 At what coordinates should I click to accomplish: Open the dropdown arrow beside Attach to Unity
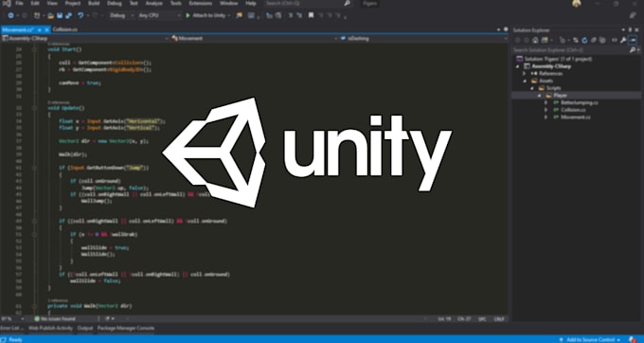229,15
